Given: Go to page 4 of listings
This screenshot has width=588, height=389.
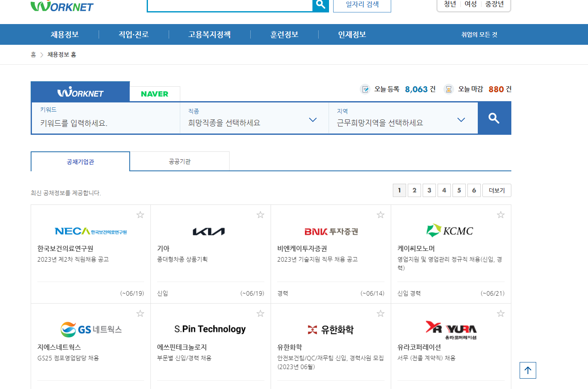Looking at the screenshot, I should (x=444, y=190).
